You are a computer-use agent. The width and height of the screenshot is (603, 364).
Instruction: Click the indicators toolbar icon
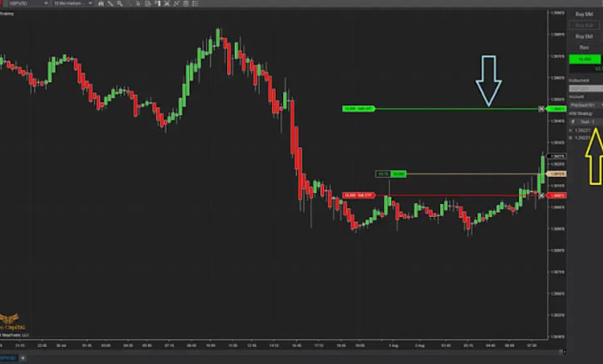[x=167, y=4]
